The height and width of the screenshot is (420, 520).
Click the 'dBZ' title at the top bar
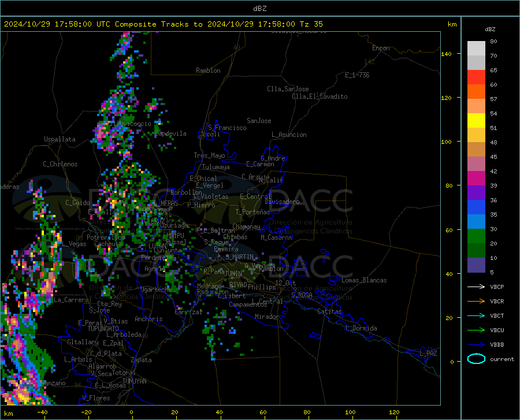(259, 9)
